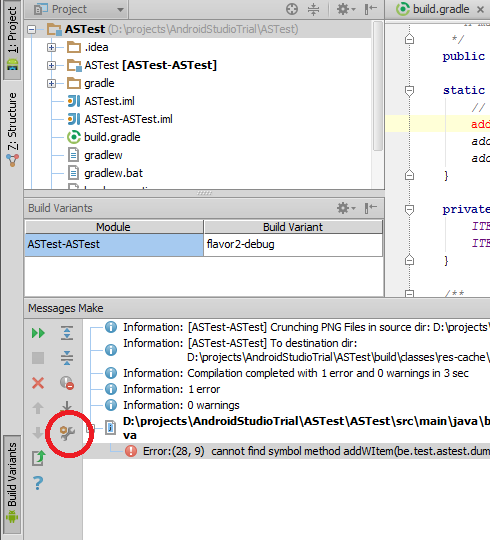
Task: Expand the gradle folder tree node
Action: (51, 83)
